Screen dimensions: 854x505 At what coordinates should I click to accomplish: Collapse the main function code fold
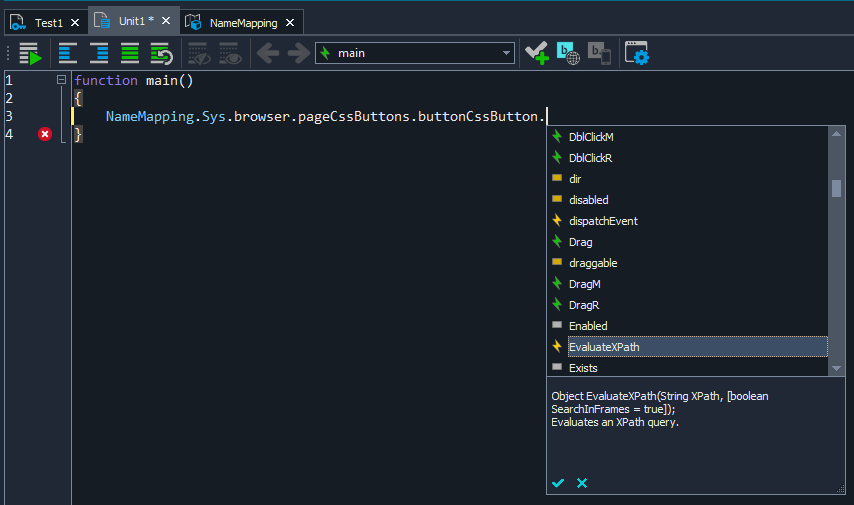61,80
